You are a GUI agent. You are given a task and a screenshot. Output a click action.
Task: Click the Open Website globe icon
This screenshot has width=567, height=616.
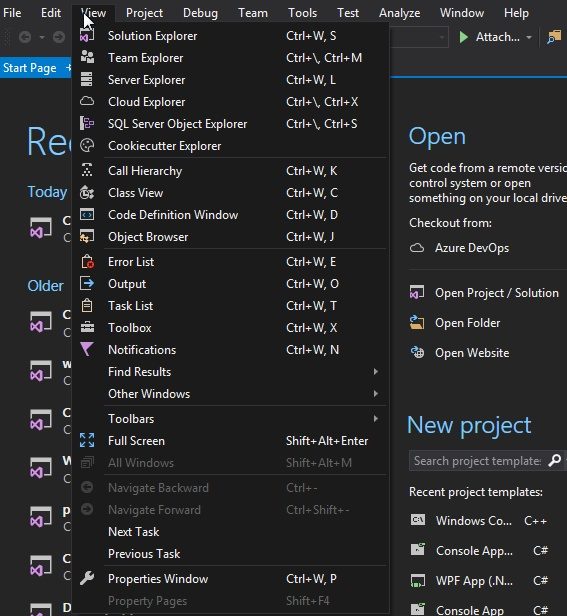coord(417,352)
